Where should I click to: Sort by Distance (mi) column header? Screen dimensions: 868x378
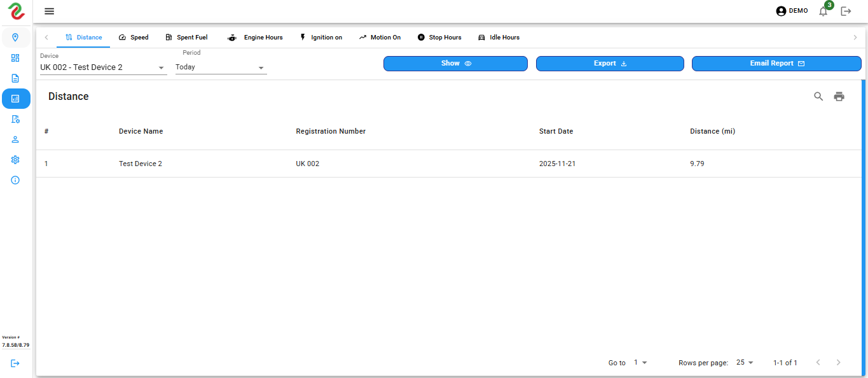[712, 132]
